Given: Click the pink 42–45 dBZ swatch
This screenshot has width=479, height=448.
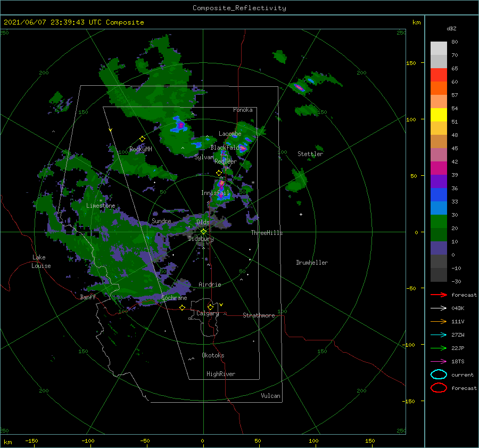Looking at the screenshot, I should pos(439,155).
